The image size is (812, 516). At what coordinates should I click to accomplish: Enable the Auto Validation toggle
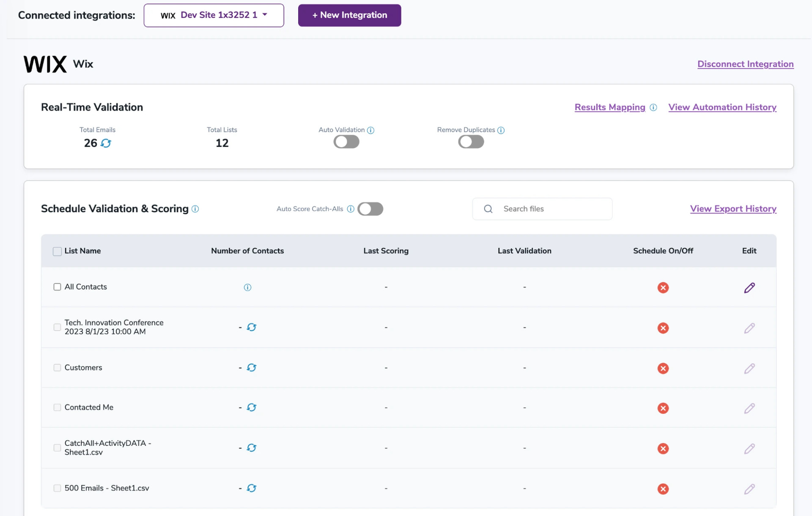pos(346,142)
